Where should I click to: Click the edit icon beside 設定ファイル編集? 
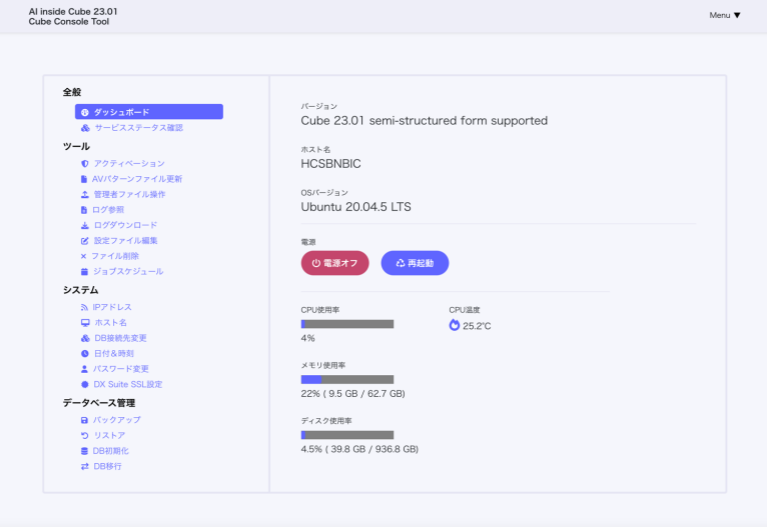pyautogui.click(x=85, y=241)
